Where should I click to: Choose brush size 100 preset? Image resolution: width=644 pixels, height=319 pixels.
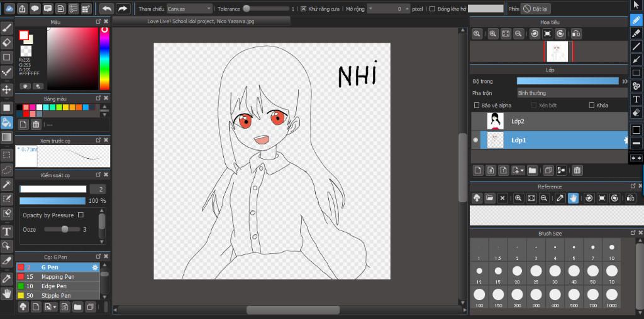[x=479, y=298]
